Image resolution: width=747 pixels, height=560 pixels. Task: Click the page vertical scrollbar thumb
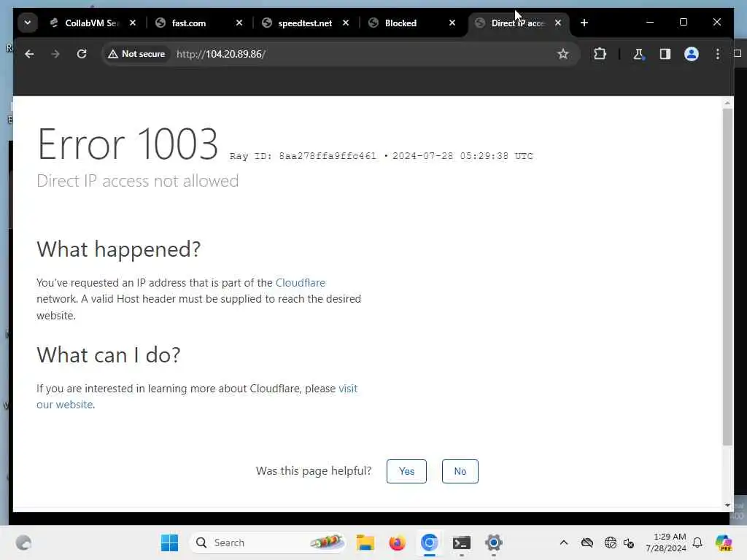pyautogui.click(x=727, y=276)
